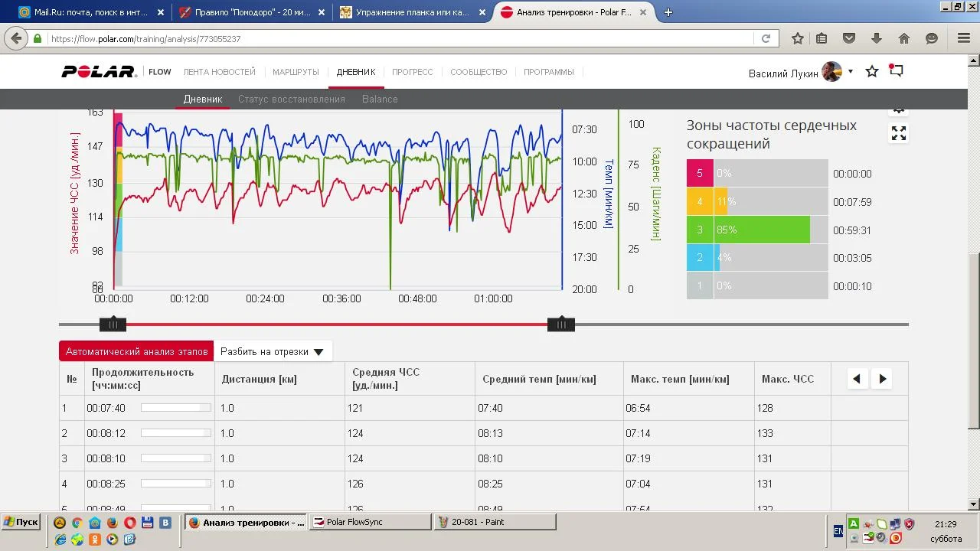Screen dimensions: 980x551
Task: Expand the chart to fullscreen view
Action: [x=898, y=134]
